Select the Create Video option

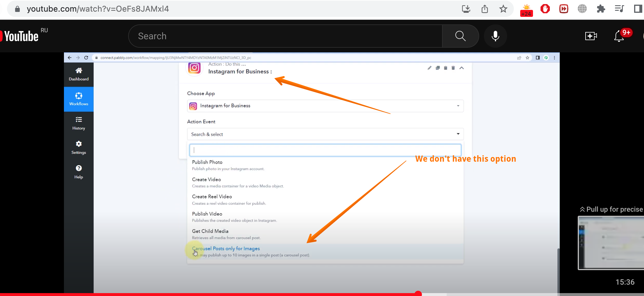click(x=325, y=183)
